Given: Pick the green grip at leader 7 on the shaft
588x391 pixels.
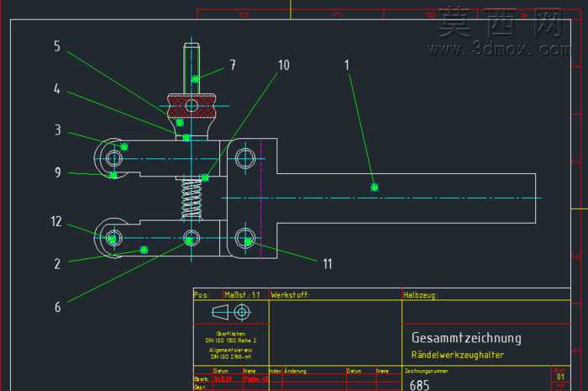Looking at the screenshot, I should [x=195, y=79].
